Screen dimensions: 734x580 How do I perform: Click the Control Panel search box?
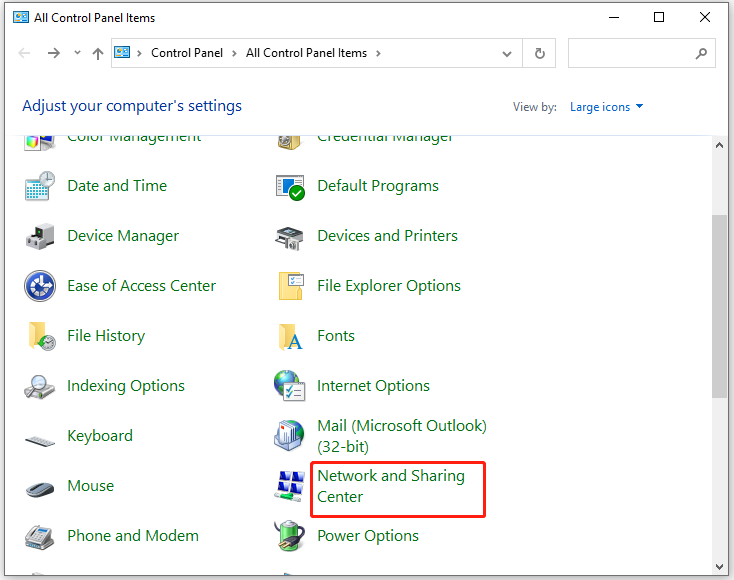632,54
